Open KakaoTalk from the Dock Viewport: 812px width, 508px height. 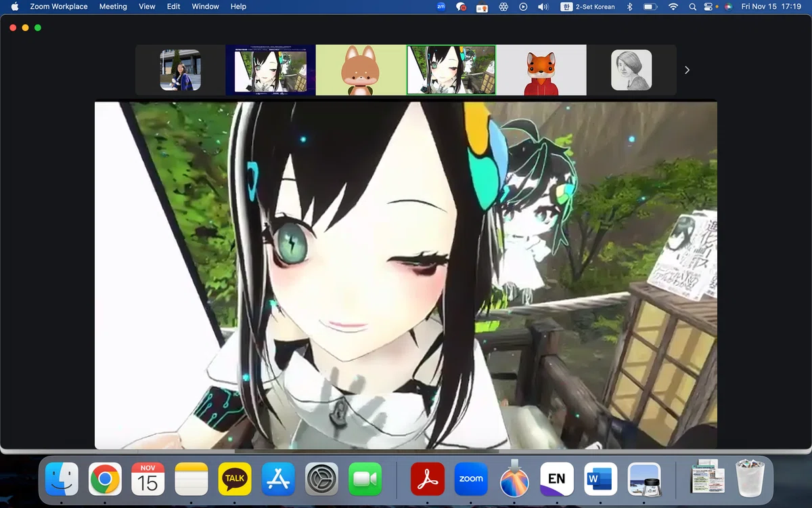tap(235, 480)
